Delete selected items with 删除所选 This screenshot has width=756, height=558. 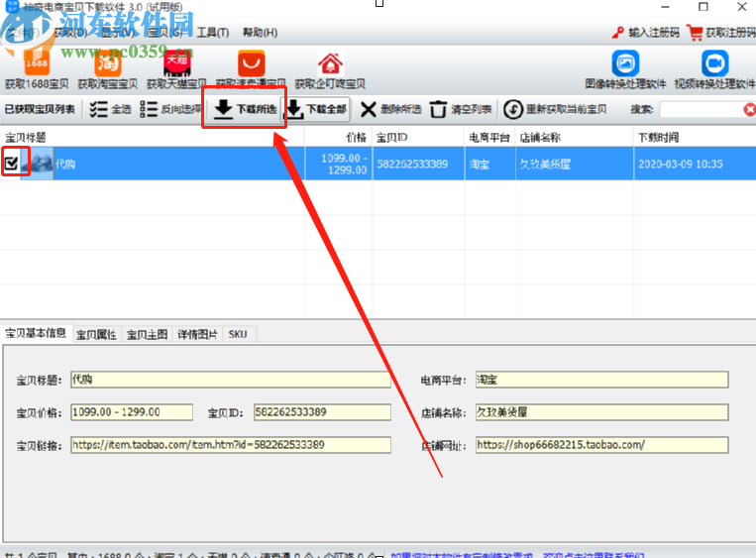tap(391, 109)
